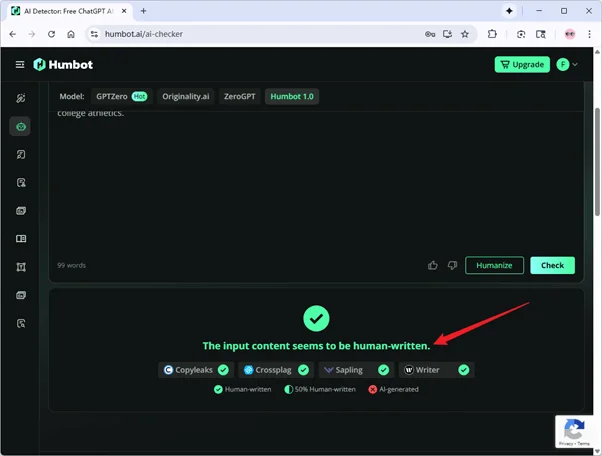Click the thumbs up feedback icon

click(x=432, y=265)
